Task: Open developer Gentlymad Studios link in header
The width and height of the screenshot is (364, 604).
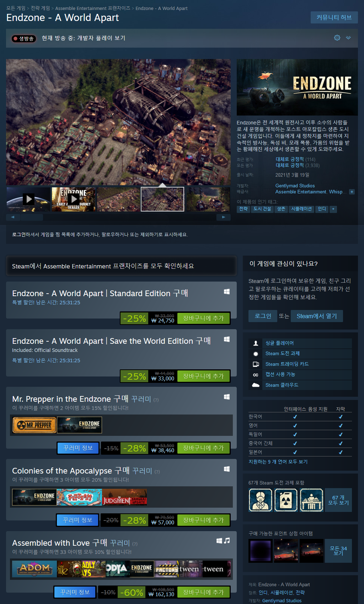Action: click(x=295, y=186)
